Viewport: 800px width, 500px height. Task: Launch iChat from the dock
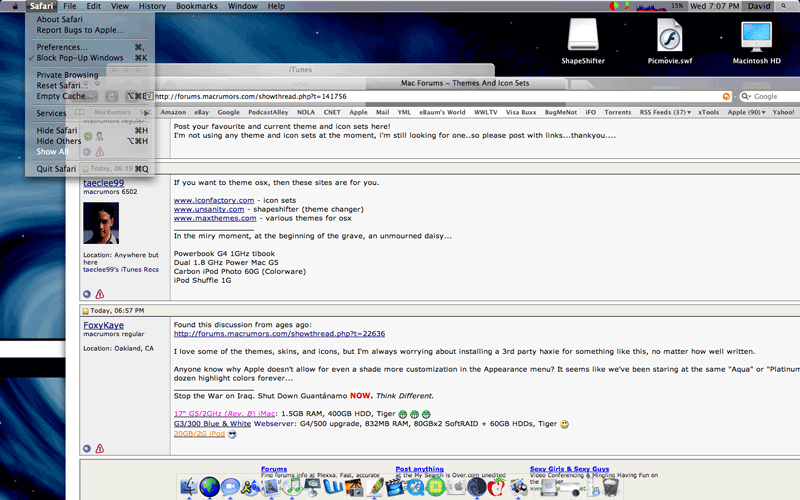click(230, 487)
